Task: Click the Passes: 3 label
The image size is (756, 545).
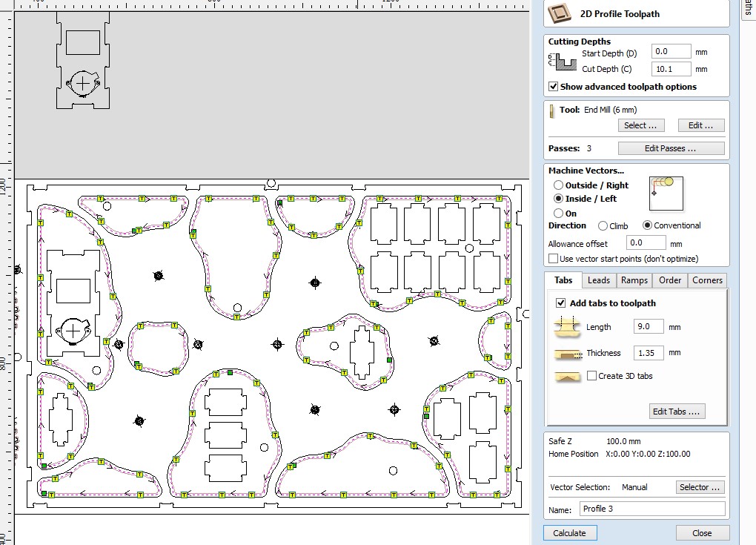Action: pos(570,148)
